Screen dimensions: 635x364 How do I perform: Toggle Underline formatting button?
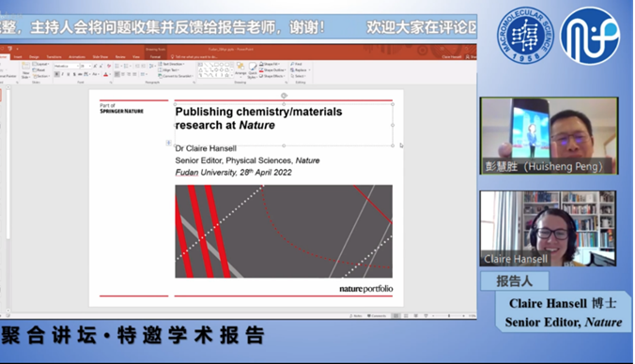[68, 74]
